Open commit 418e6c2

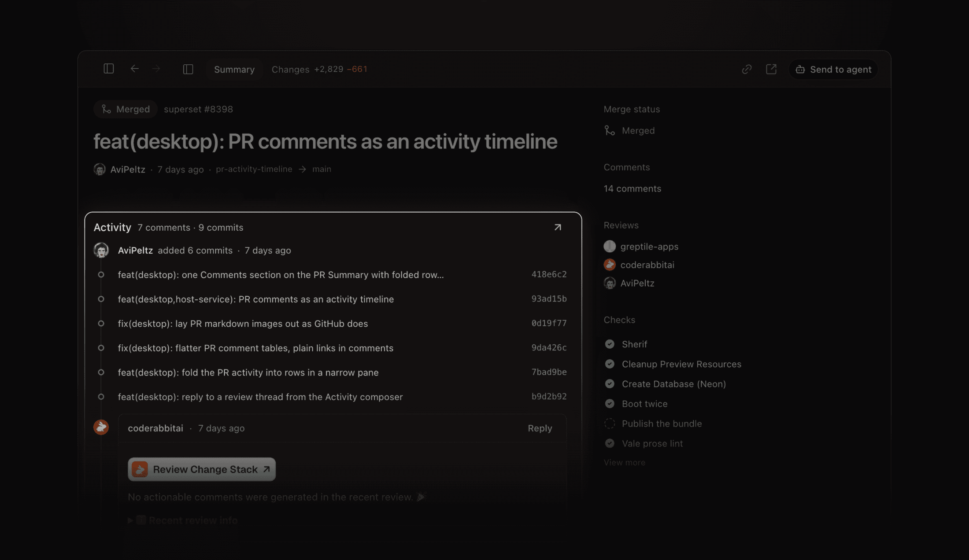point(549,274)
